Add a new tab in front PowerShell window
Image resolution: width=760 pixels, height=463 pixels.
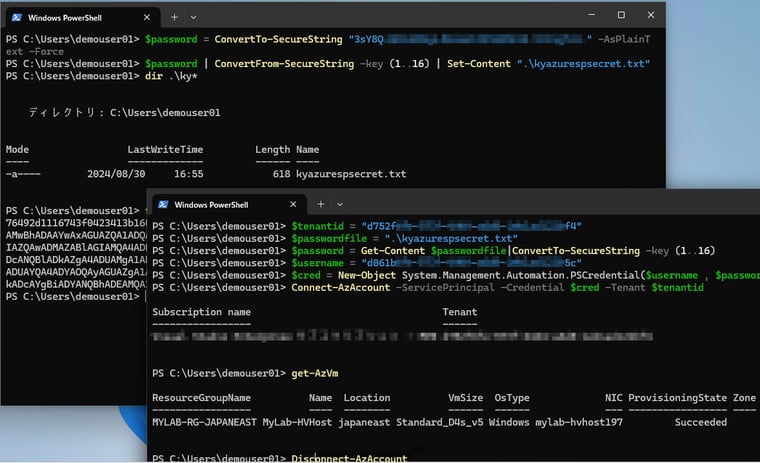click(321, 205)
